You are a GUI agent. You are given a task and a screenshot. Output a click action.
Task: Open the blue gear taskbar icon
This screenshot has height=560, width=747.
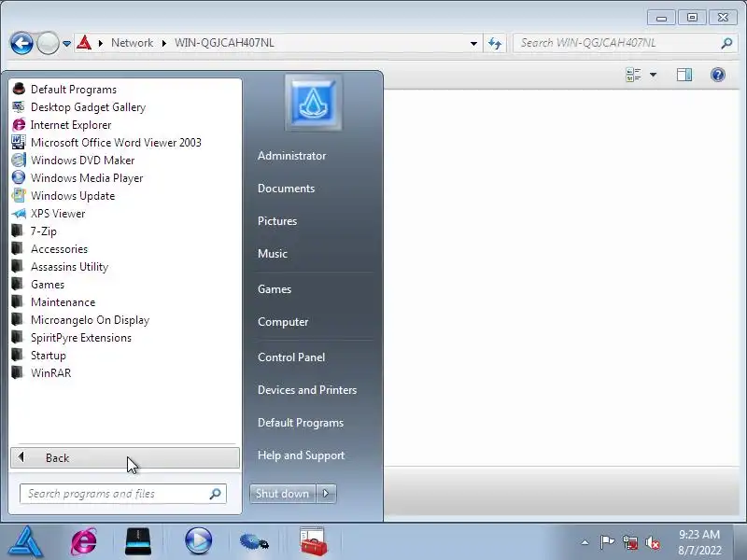tap(254, 541)
